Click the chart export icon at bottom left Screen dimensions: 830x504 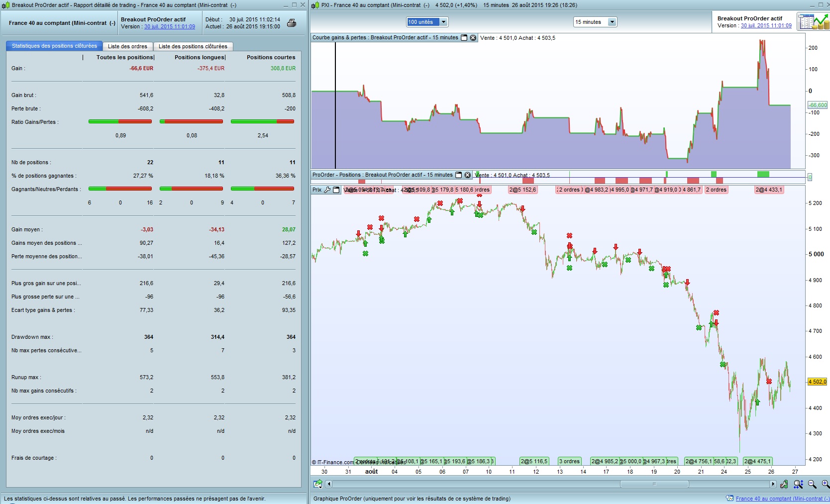click(317, 484)
